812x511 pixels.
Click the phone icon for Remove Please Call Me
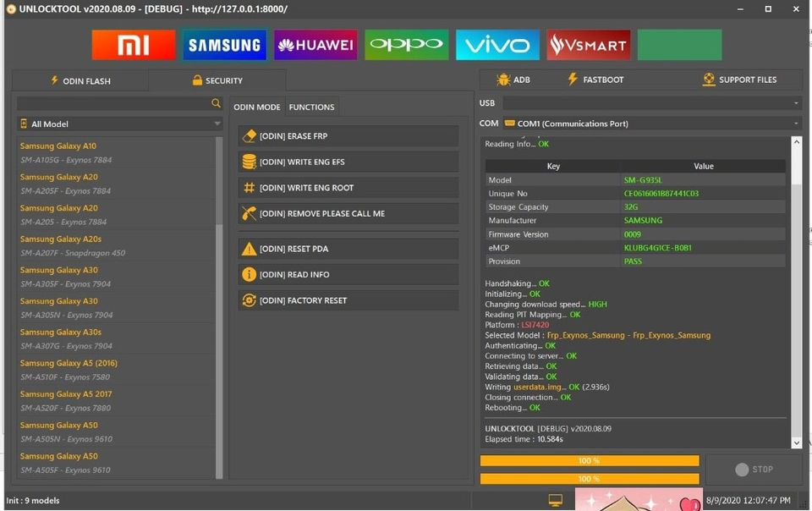tap(249, 213)
